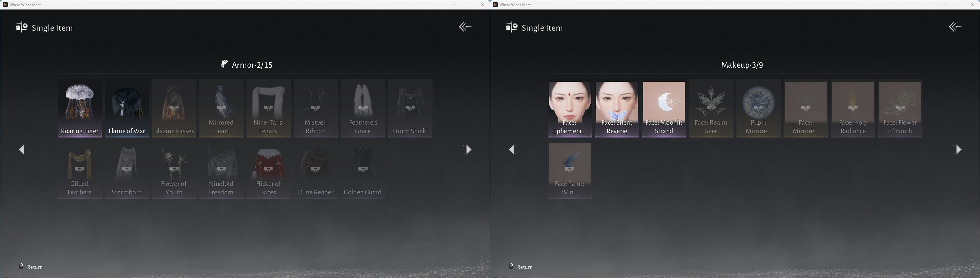
Task: Close the Makeup game window
Action: click(x=973, y=5)
